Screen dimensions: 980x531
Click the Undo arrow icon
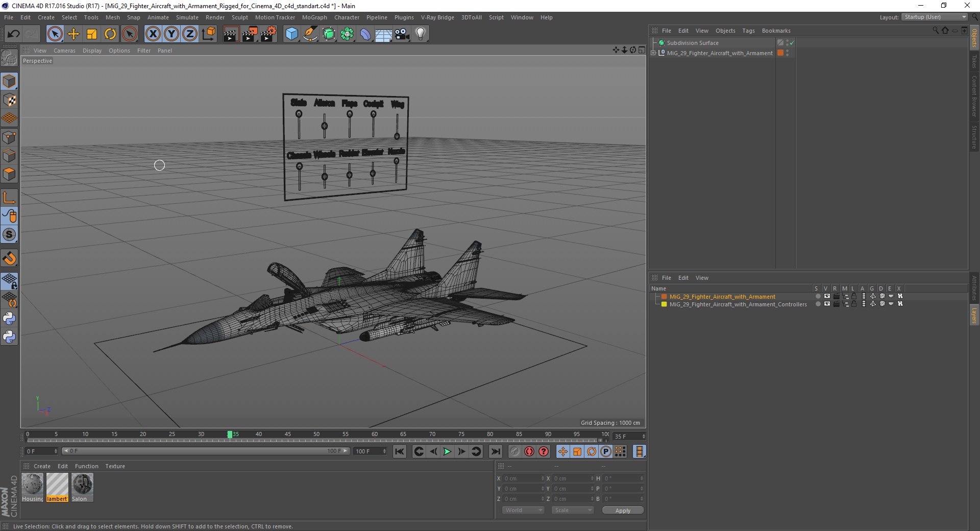click(13, 34)
